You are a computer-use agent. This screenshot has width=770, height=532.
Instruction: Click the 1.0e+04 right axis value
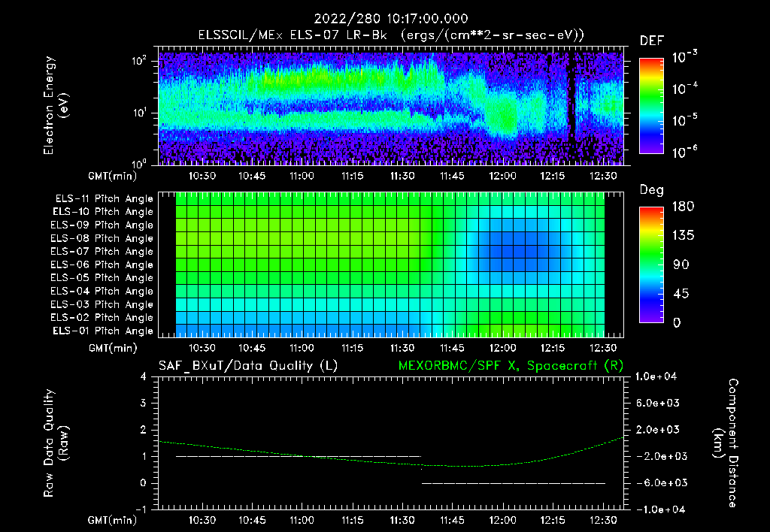pyautogui.click(x=656, y=377)
